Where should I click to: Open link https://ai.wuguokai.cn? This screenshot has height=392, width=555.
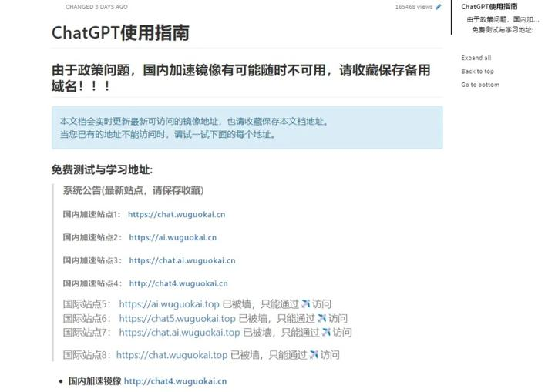click(173, 237)
